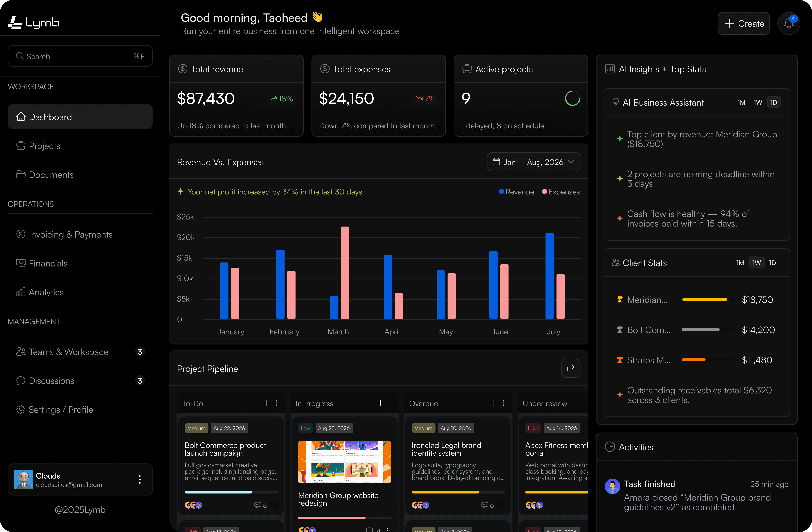The height and width of the screenshot is (532, 812).
Task: Click assignee avatars on Bolt Commerce card
Action: 194,505
